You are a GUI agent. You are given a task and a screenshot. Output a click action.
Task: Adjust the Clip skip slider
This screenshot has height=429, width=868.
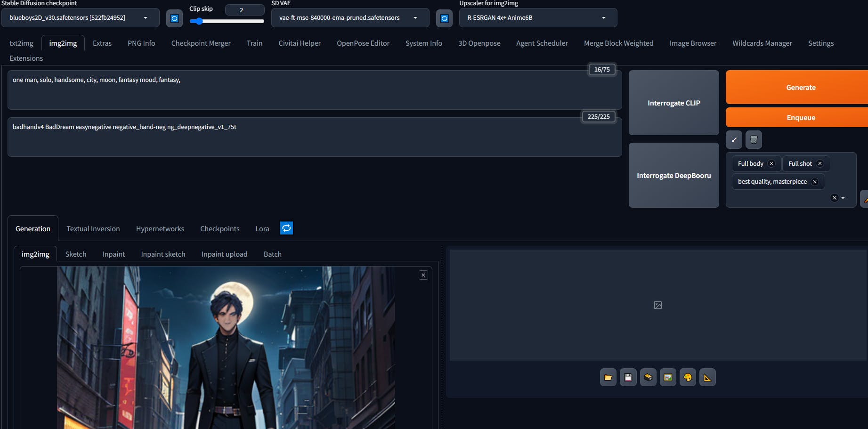[199, 21]
